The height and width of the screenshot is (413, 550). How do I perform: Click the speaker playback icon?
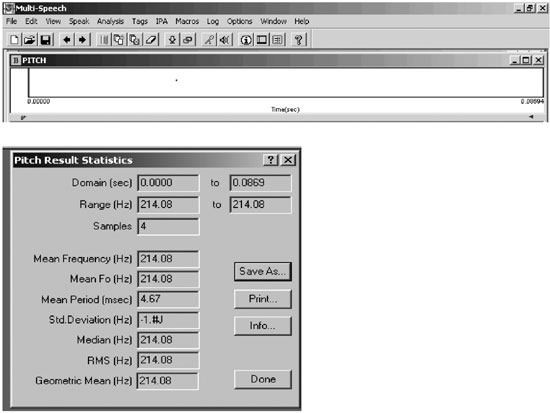point(225,39)
